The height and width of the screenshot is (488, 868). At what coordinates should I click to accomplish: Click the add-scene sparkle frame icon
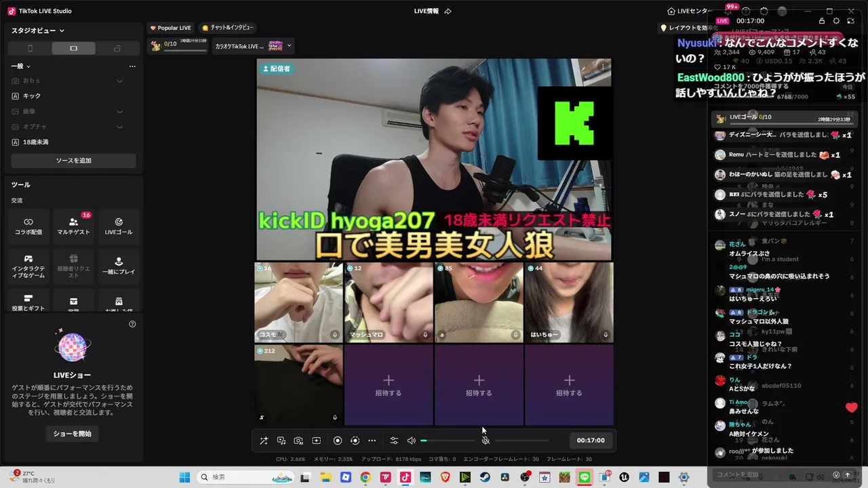pyautogui.click(x=316, y=441)
